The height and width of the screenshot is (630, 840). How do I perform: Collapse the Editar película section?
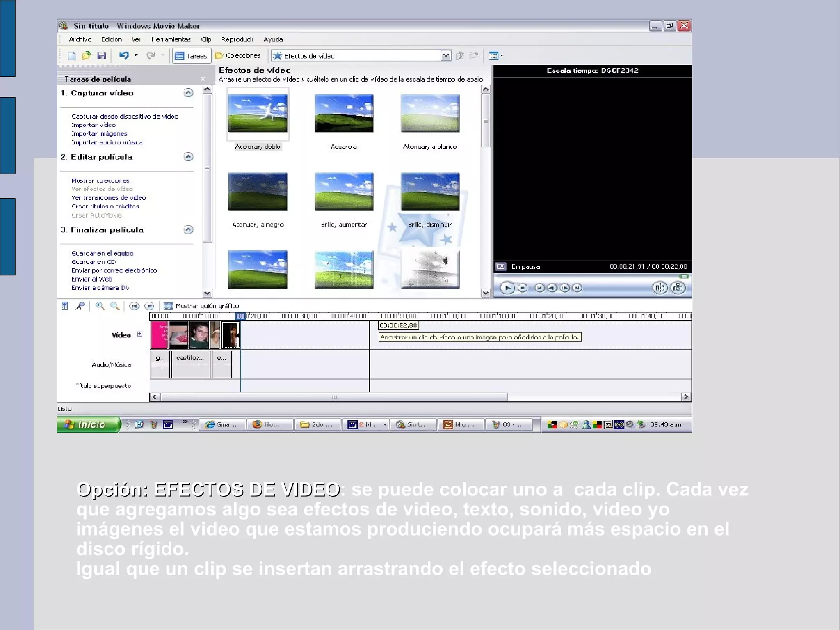188,157
